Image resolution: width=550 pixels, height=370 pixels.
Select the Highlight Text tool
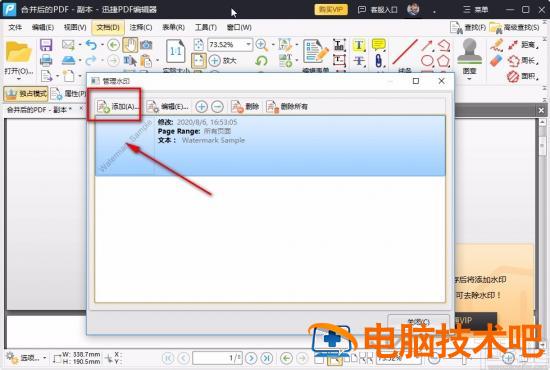click(x=359, y=45)
